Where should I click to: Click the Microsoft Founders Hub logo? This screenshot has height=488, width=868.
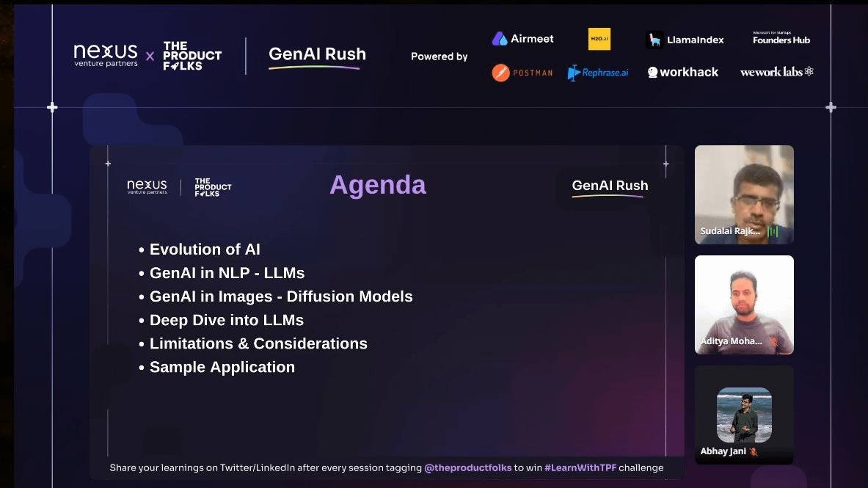(779, 37)
